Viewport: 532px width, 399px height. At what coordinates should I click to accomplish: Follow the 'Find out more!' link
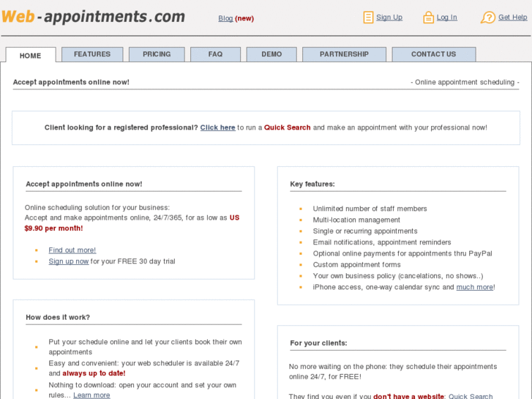point(72,250)
